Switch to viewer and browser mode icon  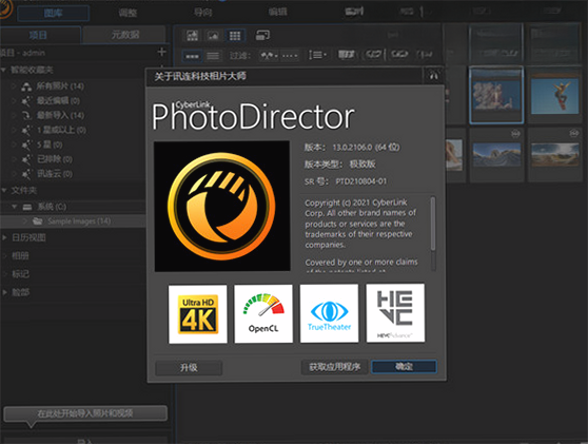coord(192,36)
